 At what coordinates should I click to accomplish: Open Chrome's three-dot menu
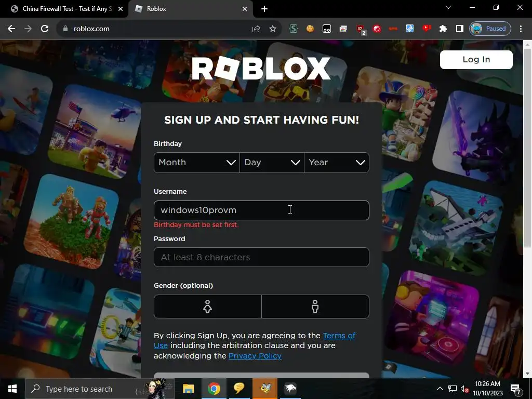tap(521, 29)
